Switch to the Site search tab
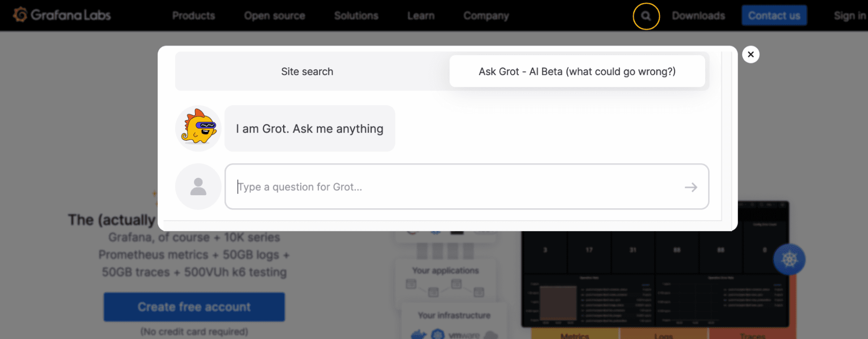The image size is (868, 339). click(307, 71)
